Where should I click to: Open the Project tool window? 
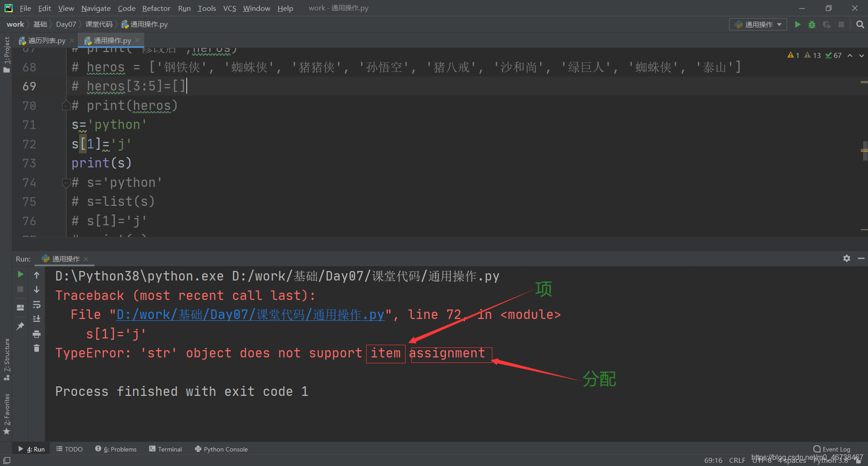[x=6, y=54]
